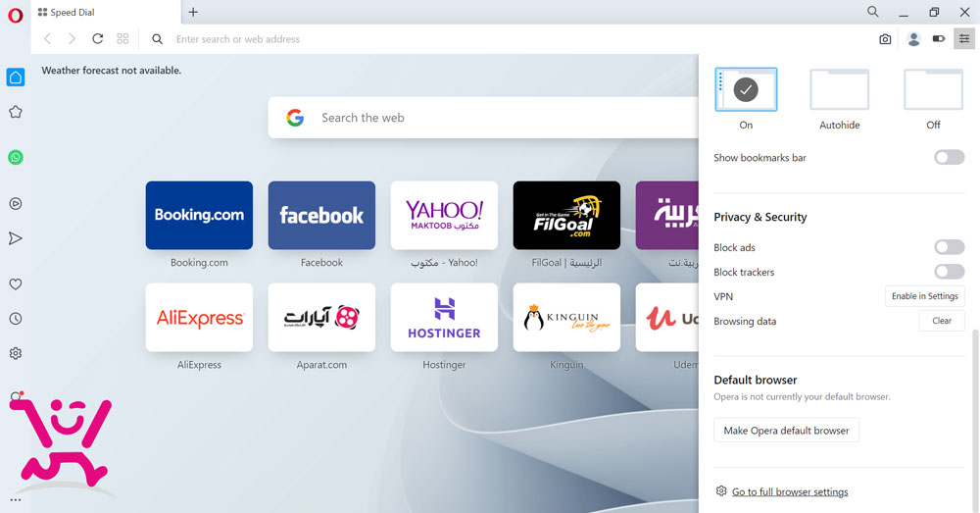Viewport: 980px width, 513px height.
Task: Click the 'Default browser' heading
Action: (x=755, y=380)
